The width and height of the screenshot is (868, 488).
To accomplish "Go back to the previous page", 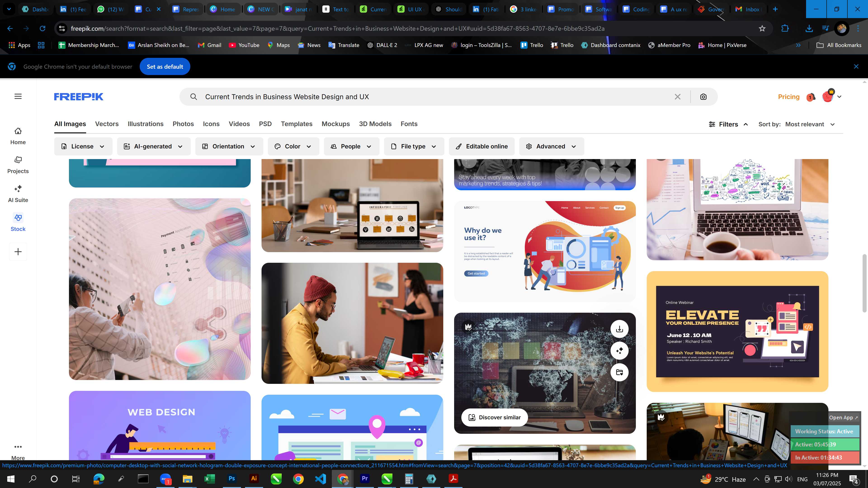I will tap(10, 29).
